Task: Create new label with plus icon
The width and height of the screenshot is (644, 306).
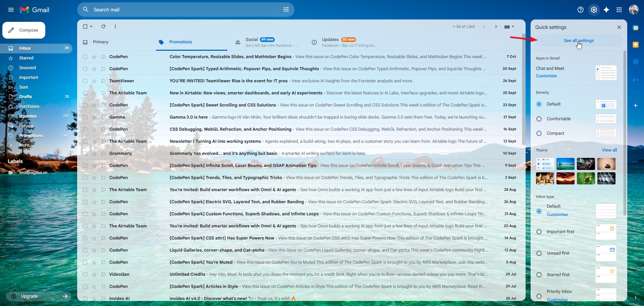Action: point(67,161)
